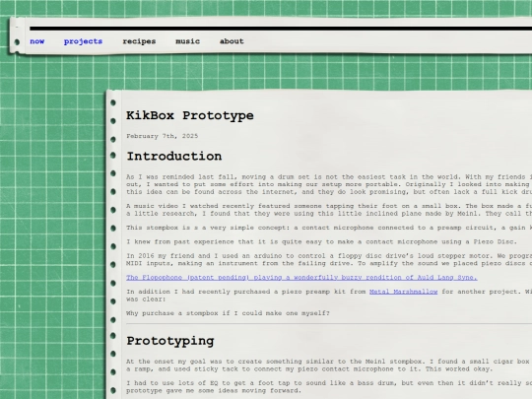The height and width of the screenshot is (399, 532).
Task: Open the recipes section
Action: [139, 41]
